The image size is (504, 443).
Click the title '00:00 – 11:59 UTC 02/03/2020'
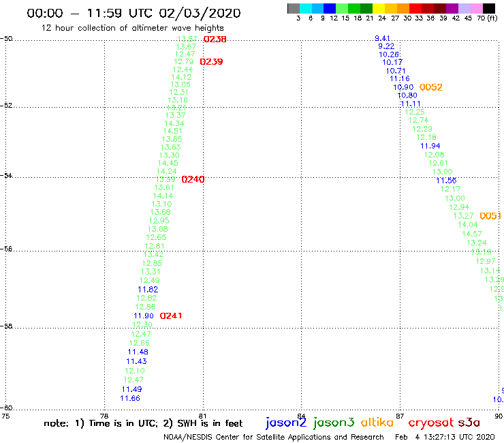133,13
